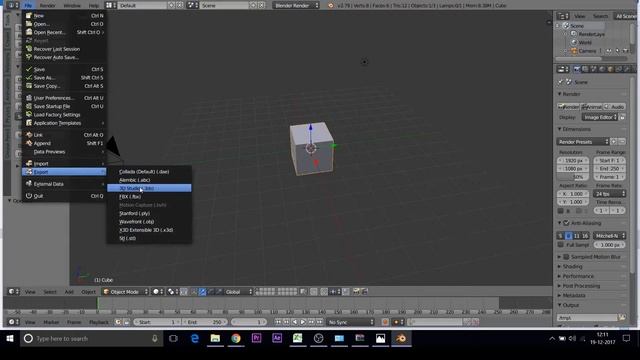Click the 3D view editor type icon

[13, 291]
